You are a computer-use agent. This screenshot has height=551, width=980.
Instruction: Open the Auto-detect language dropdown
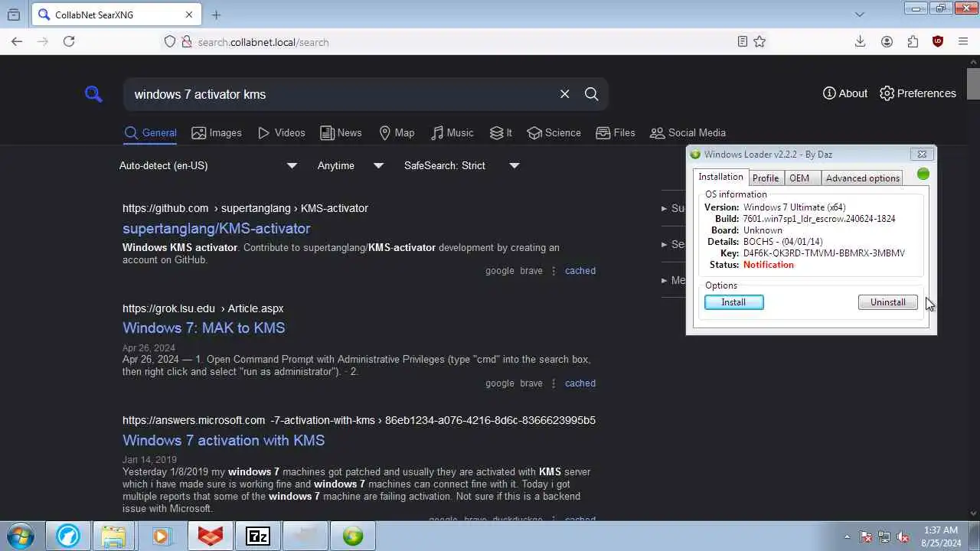tap(208, 165)
